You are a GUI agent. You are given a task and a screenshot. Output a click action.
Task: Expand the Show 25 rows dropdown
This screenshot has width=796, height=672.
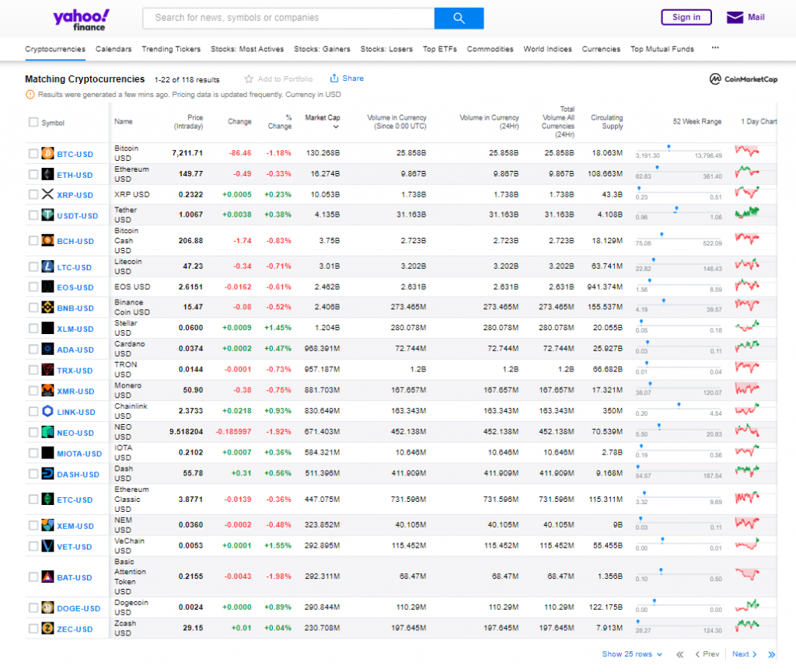[632, 654]
